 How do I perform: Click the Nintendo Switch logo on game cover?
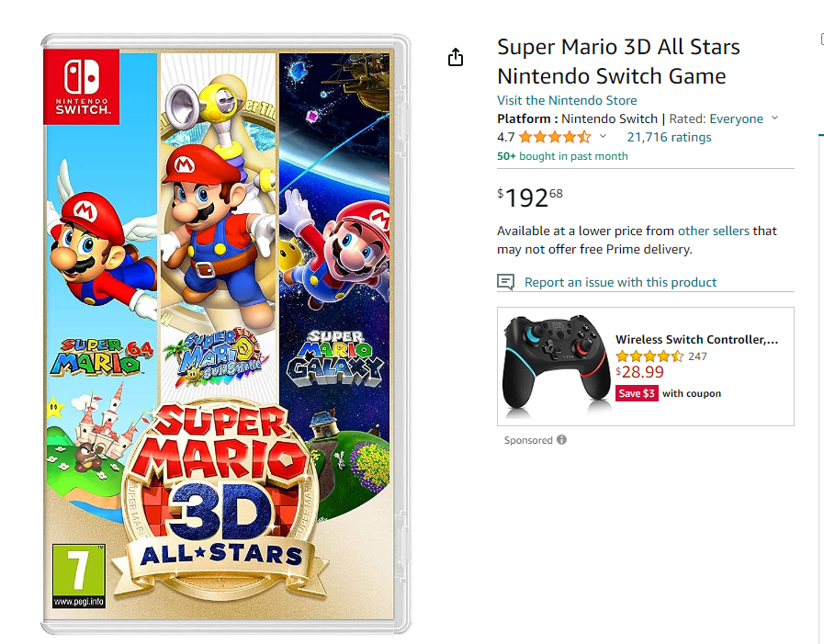tap(81, 85)
